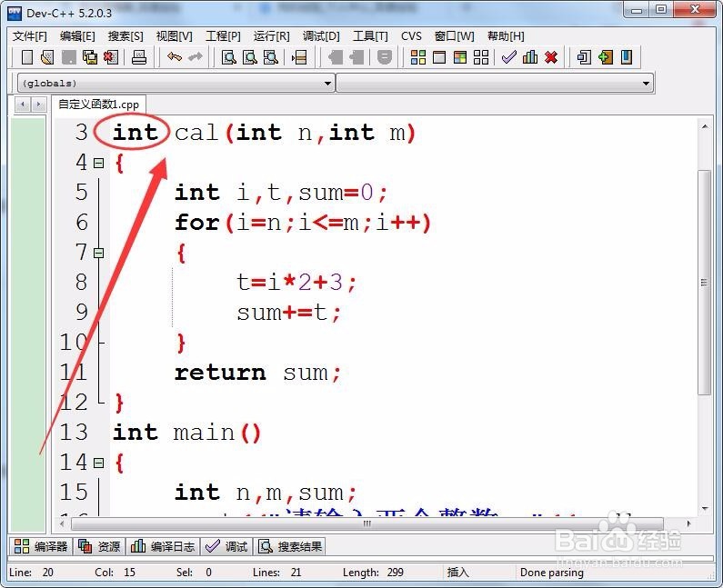Click the red X stop execution icon
The width and height of the screenshot is (723, 588).
[551, 57]
